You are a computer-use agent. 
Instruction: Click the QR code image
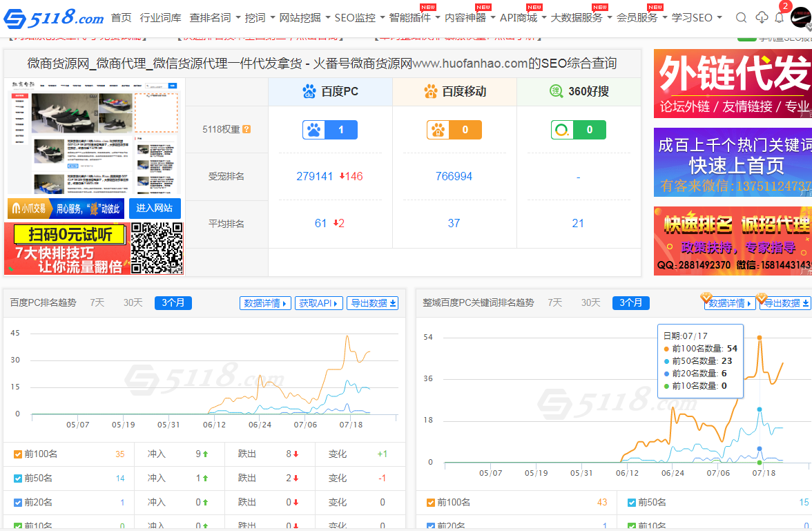tap(157, 248)
